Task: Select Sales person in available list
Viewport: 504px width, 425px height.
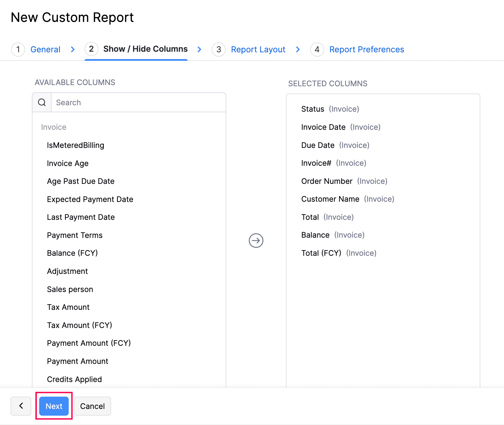Action: click(70, 289)
